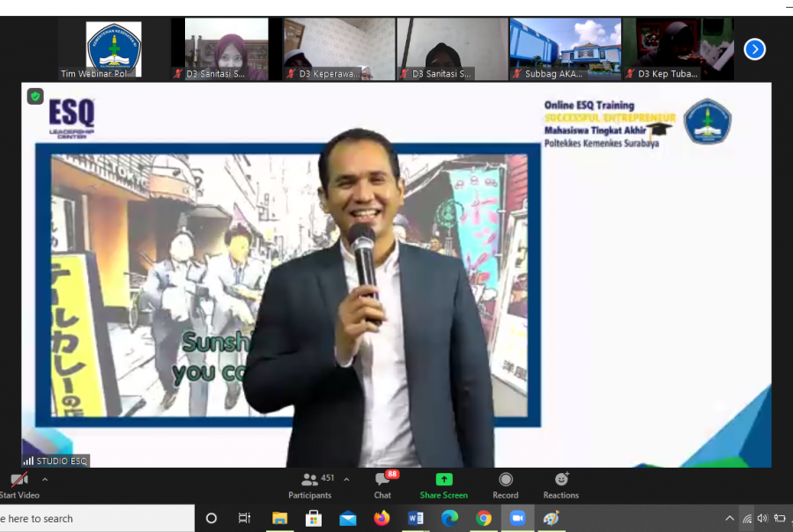793x532 pixels.
Task: Click the green encryption shield icon
Action: [x=35, y=97]
